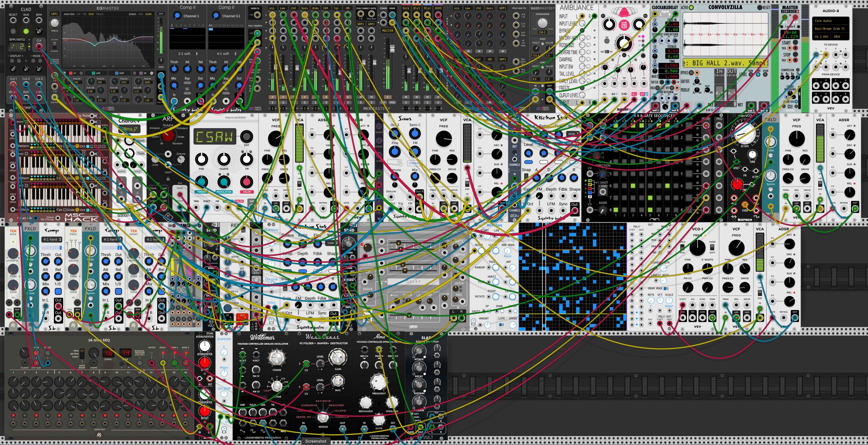The image size is (868, 445).
Task: Click the RESET button on Convolvzilla
Action: coord(759,7)
